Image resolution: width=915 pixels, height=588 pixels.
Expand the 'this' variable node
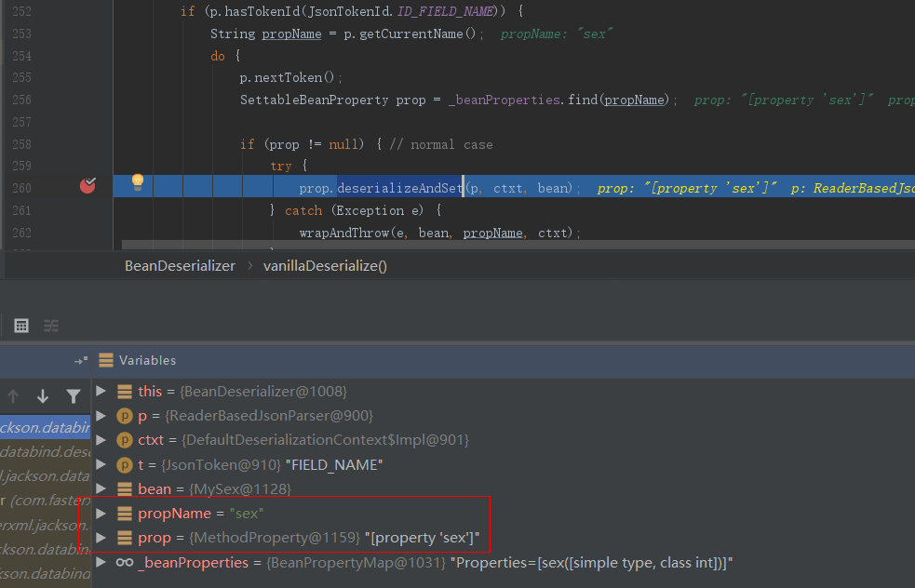101,392
